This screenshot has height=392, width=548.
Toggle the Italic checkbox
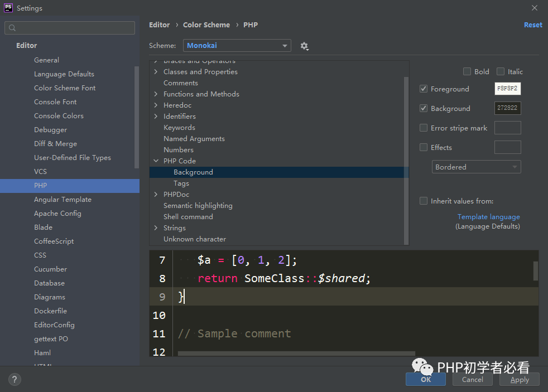[501, 71]
